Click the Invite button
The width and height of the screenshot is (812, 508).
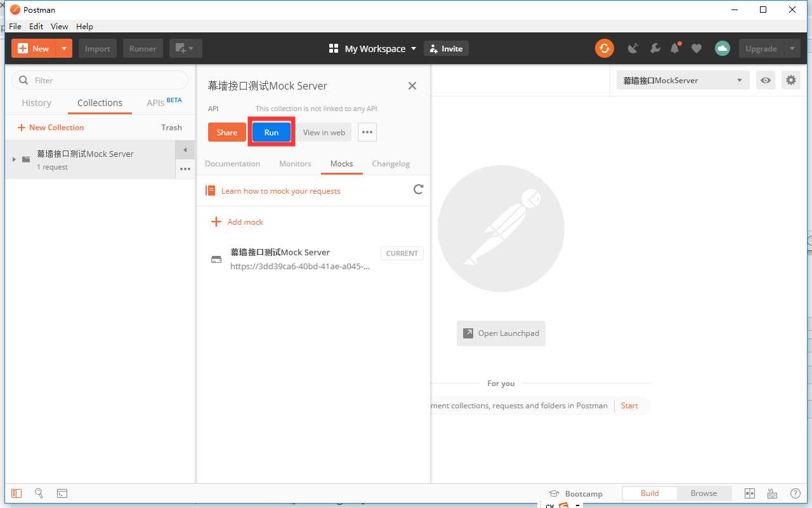446,48
